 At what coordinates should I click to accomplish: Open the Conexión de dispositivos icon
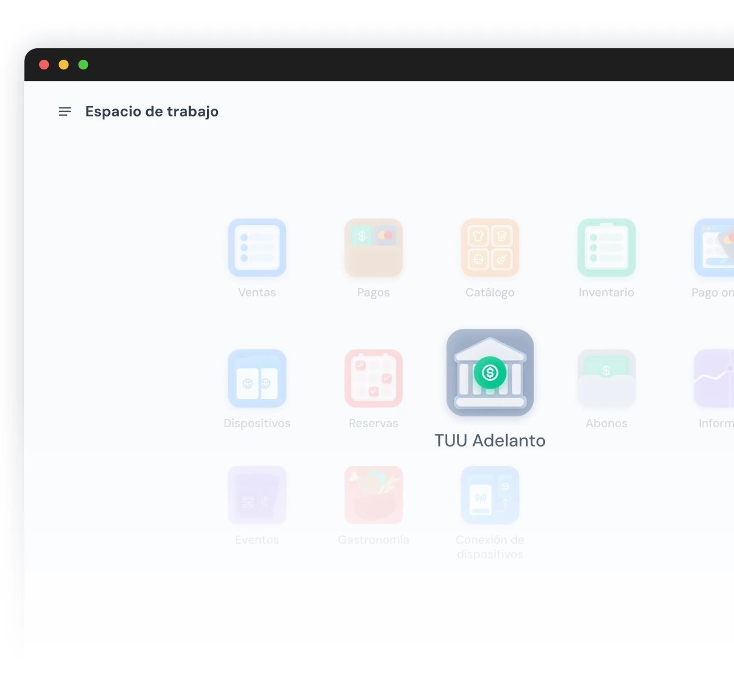click(490, 495)
